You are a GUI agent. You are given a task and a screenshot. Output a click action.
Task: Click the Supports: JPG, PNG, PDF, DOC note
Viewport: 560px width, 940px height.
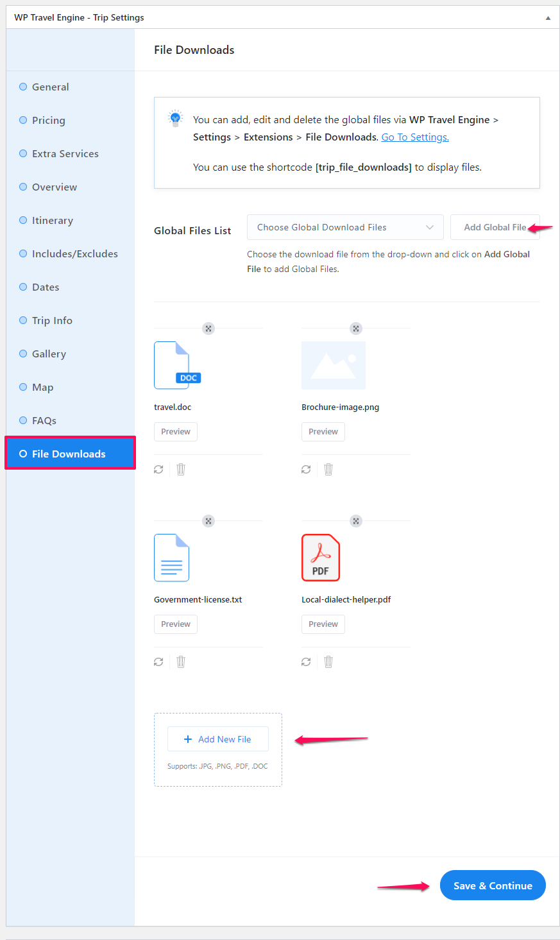(x=217, y=766)
